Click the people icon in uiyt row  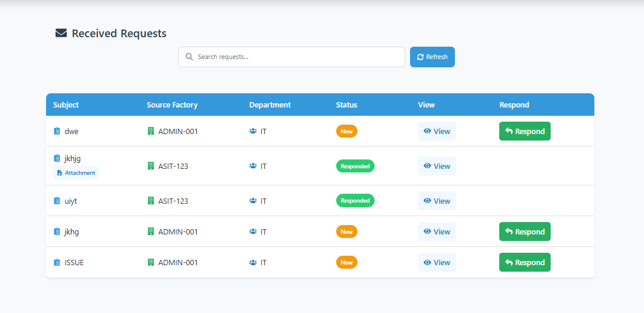[253, 201]
